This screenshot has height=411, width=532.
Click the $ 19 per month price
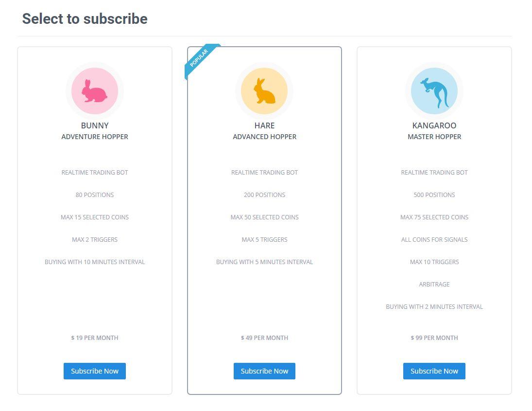click(95, 338)
